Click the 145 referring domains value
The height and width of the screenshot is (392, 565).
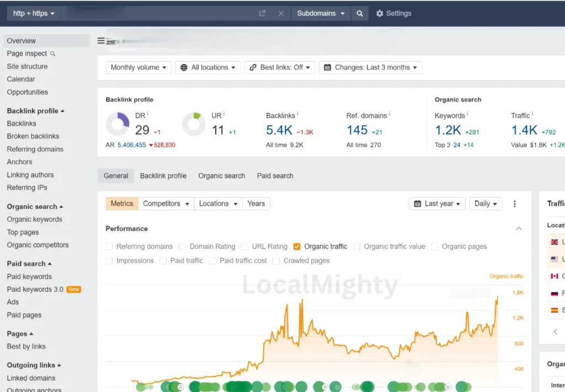click(x=357, y=130)
